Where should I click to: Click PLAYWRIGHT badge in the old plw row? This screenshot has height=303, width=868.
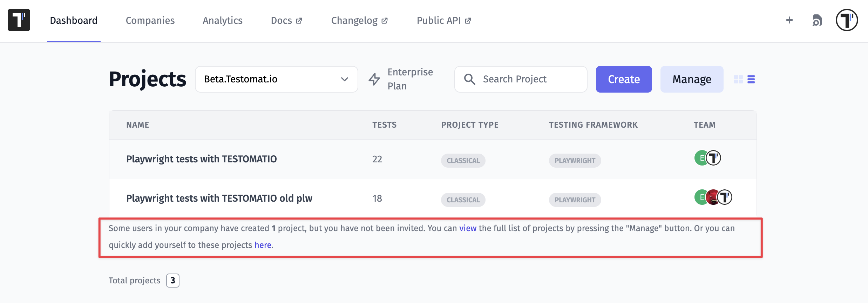[575, 200]
